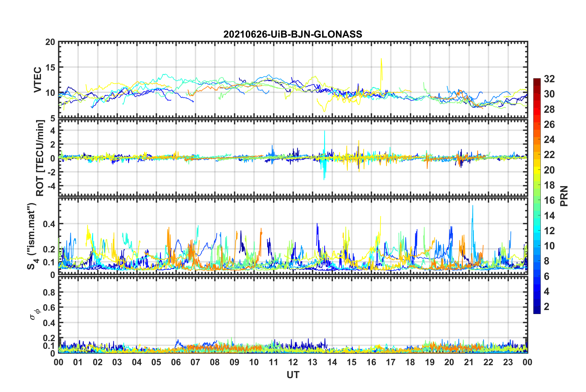Viewport: 586px width, 392px height.
Task: Click UT axis hour label 01
Action: pos(78,362)
